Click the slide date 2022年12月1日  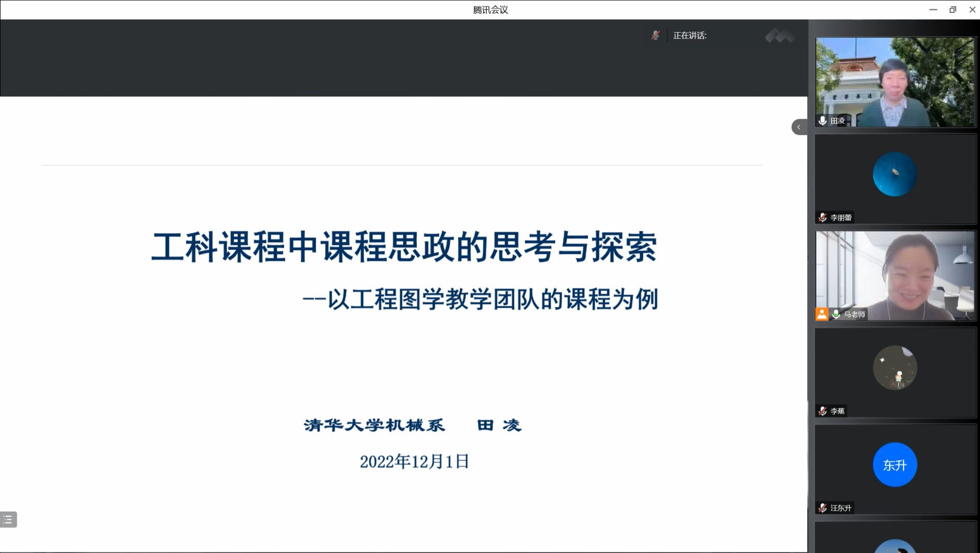click(414, 461)
